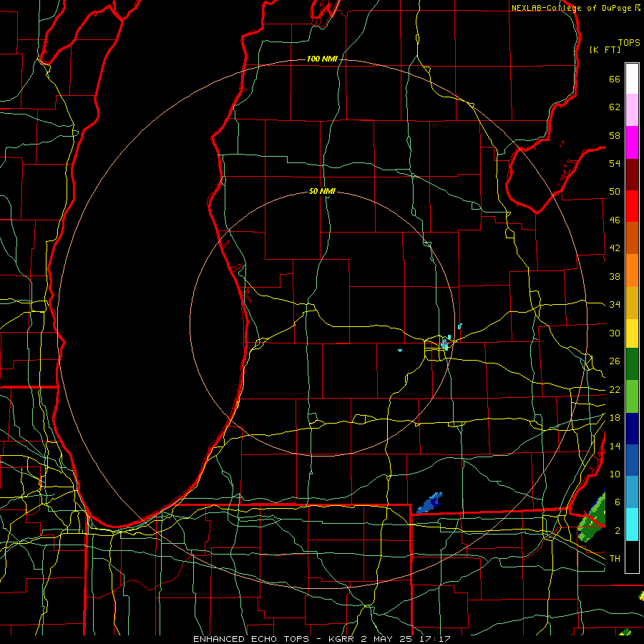Viewport: 644px width, 644px height.
Task: Click the legend value 34
Action: [615, 305]
